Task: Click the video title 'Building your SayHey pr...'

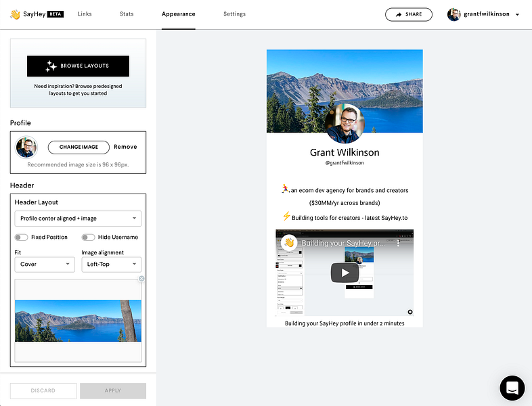Action: pos(343,243)
